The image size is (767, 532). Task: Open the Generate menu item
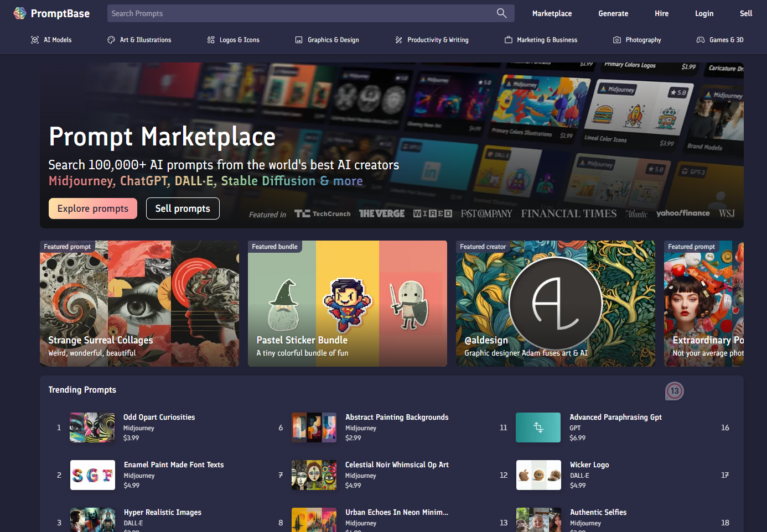pyautogui.click(x=613, y=13)
